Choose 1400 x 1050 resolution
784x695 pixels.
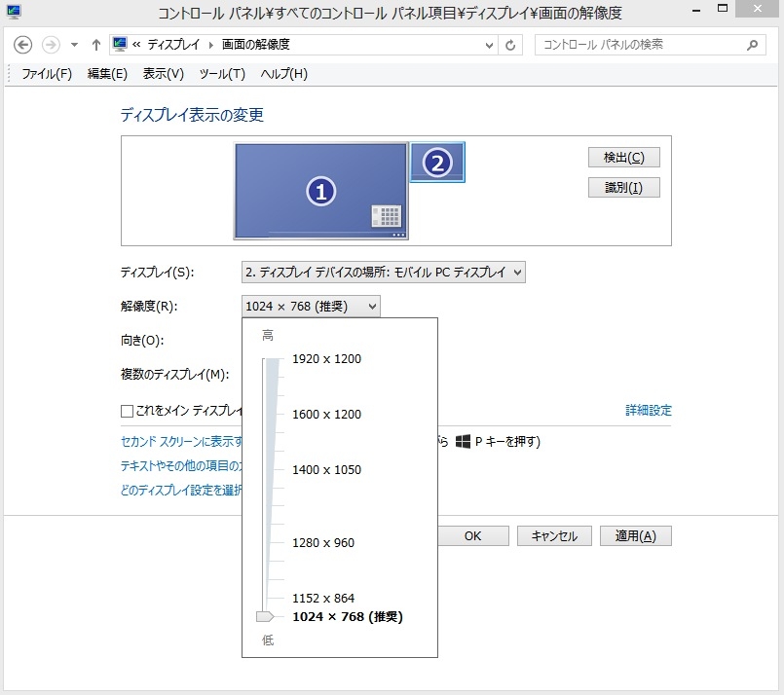coord(326,470)
